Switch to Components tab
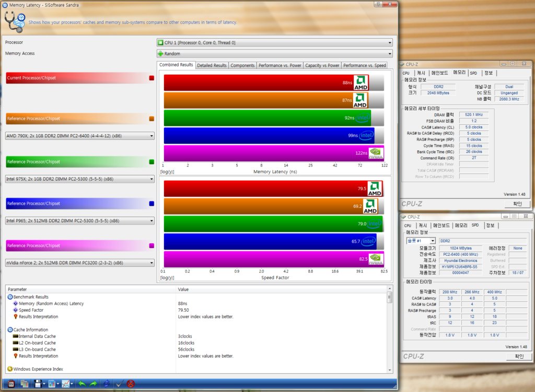Screen dimensions: 535x392 [242, 65]
